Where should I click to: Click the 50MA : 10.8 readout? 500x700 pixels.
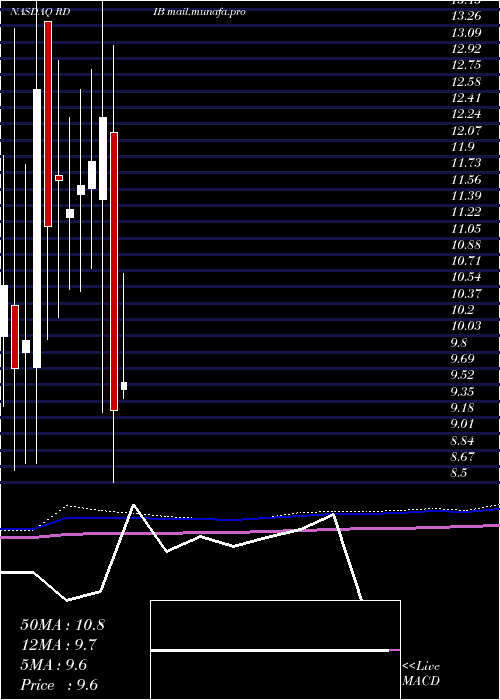coord(62,625)
